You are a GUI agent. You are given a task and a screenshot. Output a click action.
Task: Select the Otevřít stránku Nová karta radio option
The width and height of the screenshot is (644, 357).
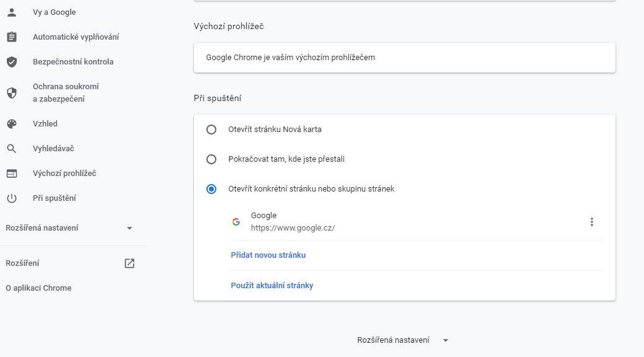211,130
